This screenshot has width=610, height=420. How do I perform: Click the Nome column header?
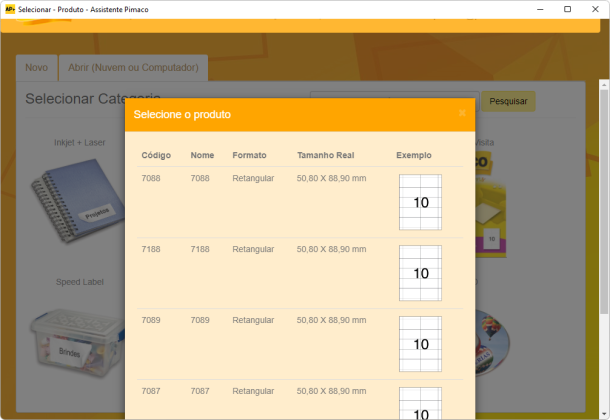click(x=202, y=155)
